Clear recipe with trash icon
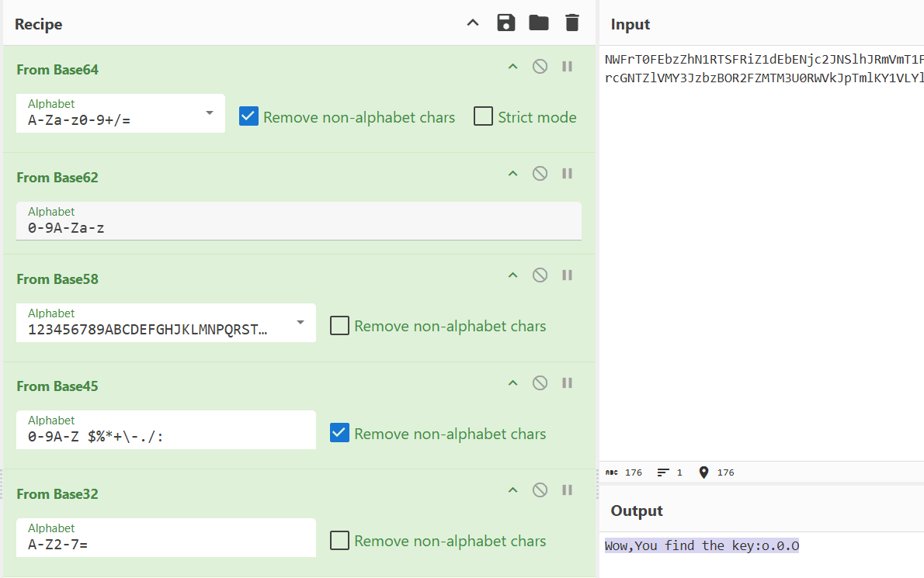The width and height of the screenshot is (924, 578). pyautogui.click(x=572, y=23)
